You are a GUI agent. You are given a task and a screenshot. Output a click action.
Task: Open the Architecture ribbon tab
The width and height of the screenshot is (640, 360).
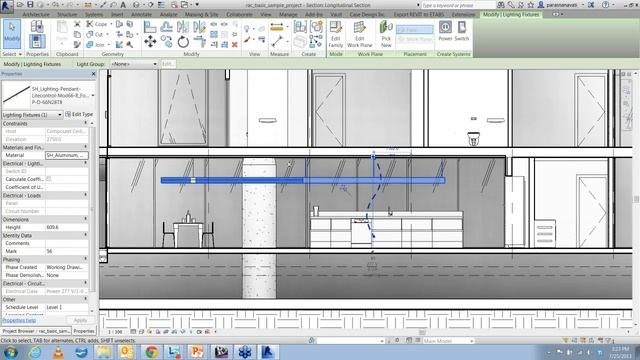(36, 14)
